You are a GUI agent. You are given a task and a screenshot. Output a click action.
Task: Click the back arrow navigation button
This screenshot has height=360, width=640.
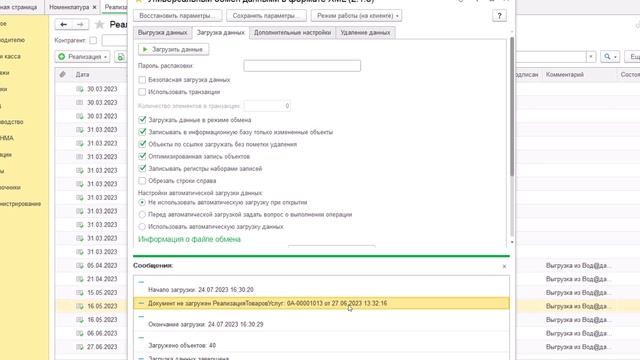pyautogui.click(x=63, y=24)
